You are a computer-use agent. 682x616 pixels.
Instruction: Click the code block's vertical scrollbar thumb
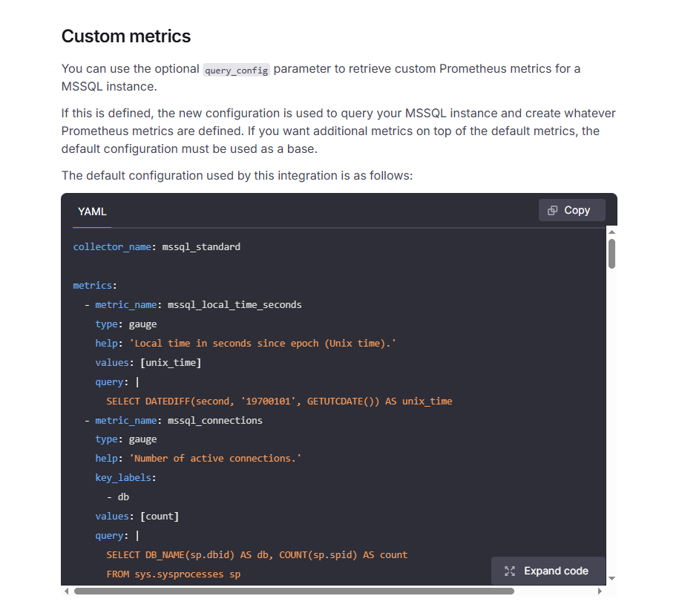[611, 253]
